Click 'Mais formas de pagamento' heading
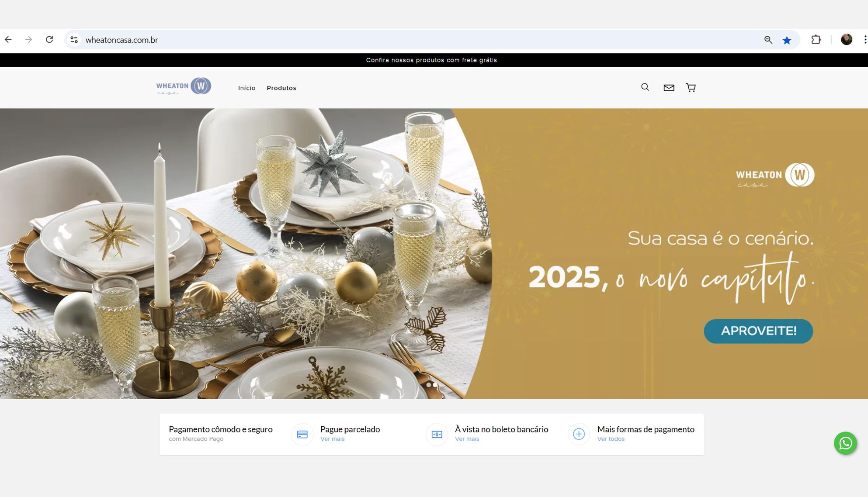The height and width of the screenshot is (497, 868). pyautogui.click(x=646, y=429)
